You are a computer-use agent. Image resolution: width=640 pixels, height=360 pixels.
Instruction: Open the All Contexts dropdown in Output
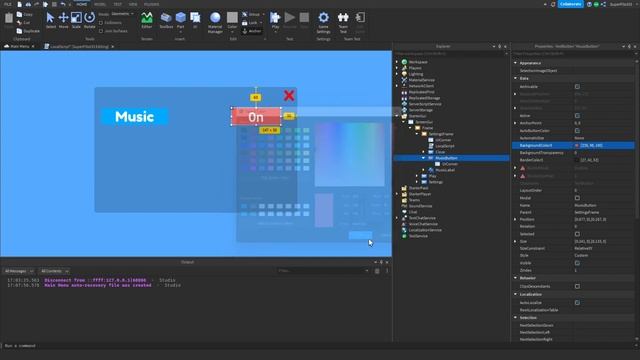(x=54, y=271)
